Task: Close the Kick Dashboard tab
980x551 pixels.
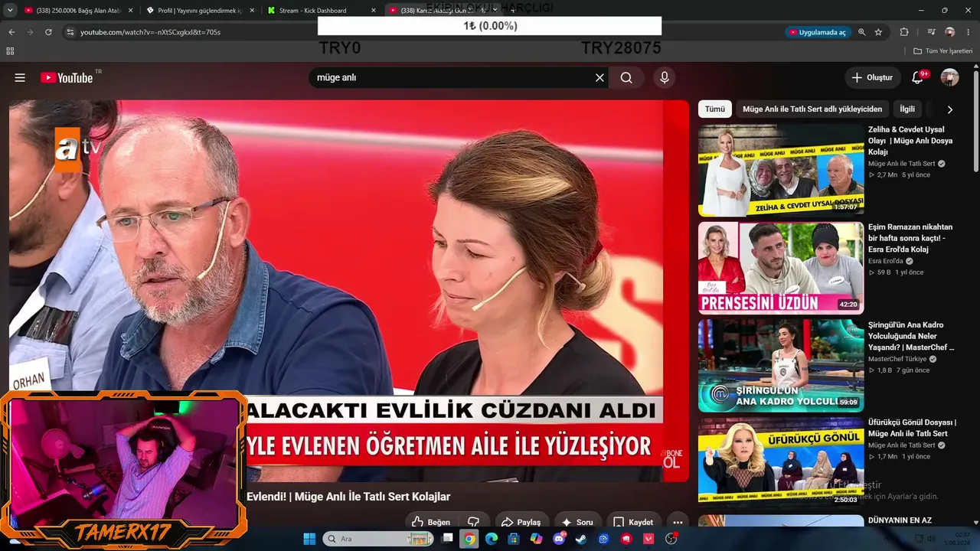Action: click(x=374, y=11)
